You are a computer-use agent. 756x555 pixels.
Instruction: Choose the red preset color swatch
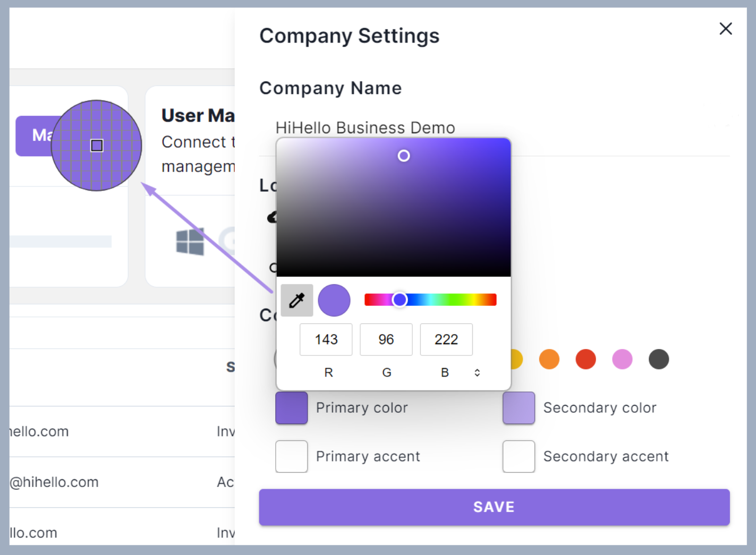(586, 359)
